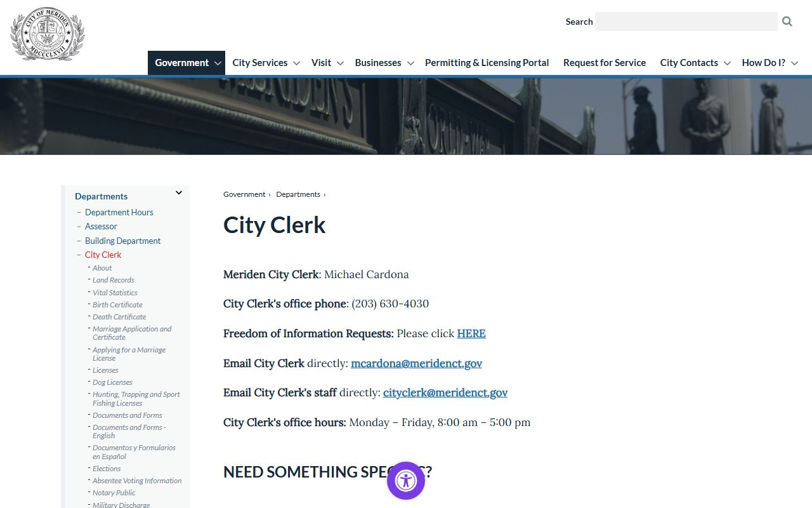Screen dimensions: 812x508
Task: Open Documents and Forms sidebar link
Action: point(128,415)
